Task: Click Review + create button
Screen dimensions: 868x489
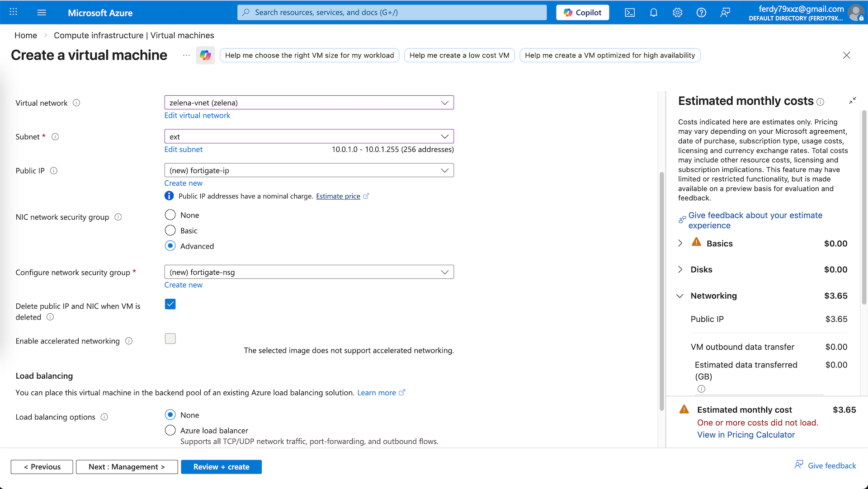Action: (221, 467)
